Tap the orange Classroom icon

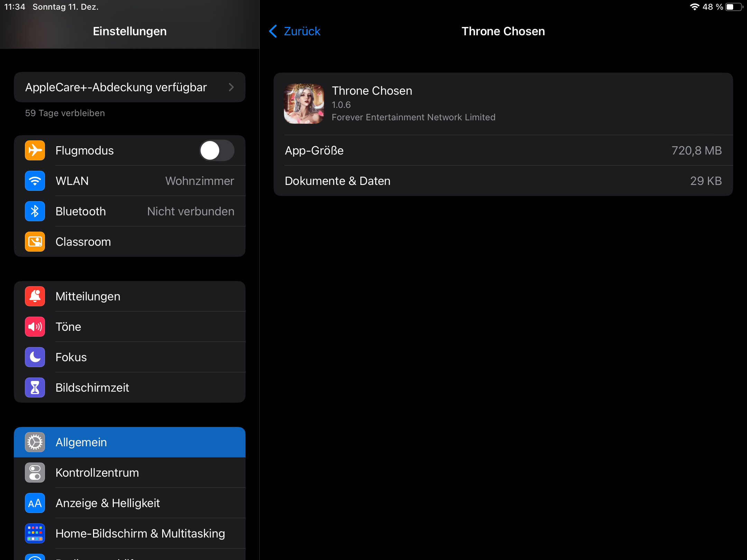coord(35,242)
